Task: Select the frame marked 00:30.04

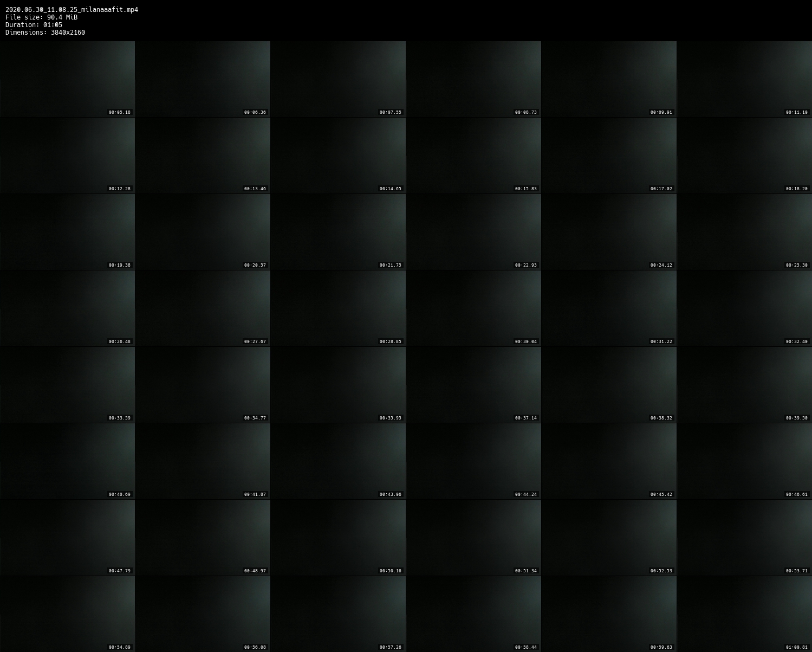Action: click(473, 308)
